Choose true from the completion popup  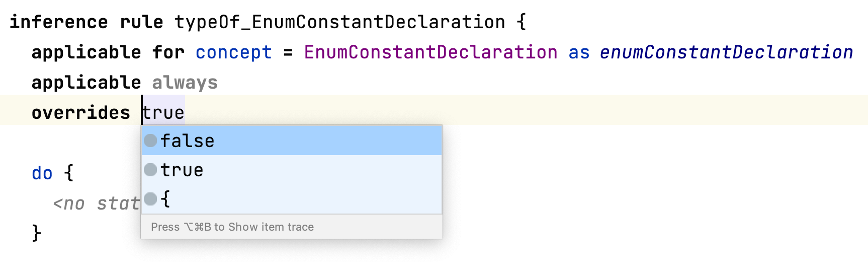coord(182,170)
